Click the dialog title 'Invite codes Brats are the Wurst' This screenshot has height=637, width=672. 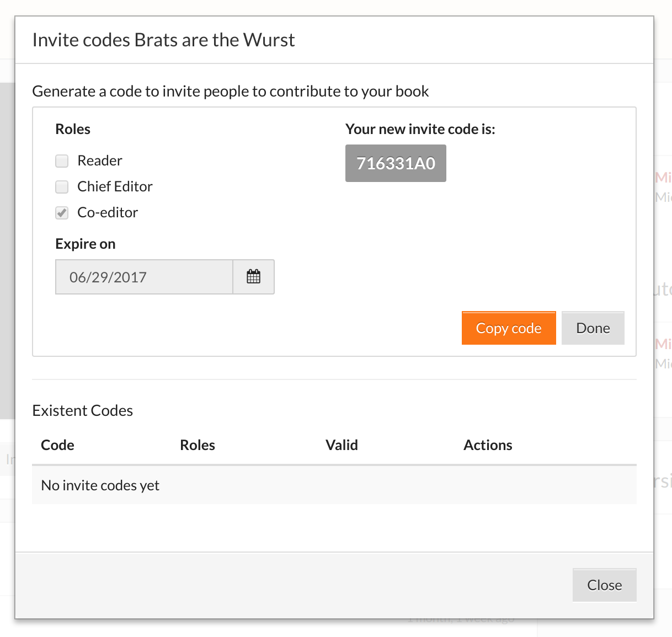coord(164,40)
